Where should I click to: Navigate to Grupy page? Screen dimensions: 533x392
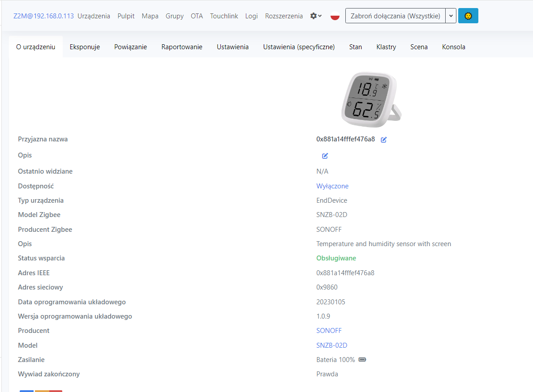click(174, 16)
